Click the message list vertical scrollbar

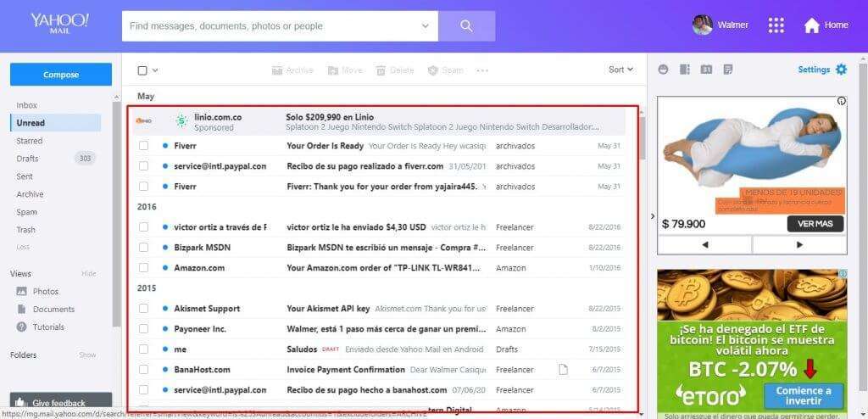point(642,138)
